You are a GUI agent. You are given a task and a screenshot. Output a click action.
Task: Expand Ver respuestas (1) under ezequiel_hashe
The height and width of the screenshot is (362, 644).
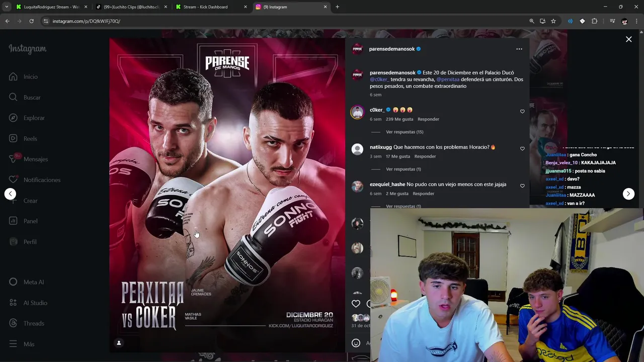(x=404, y=206)
